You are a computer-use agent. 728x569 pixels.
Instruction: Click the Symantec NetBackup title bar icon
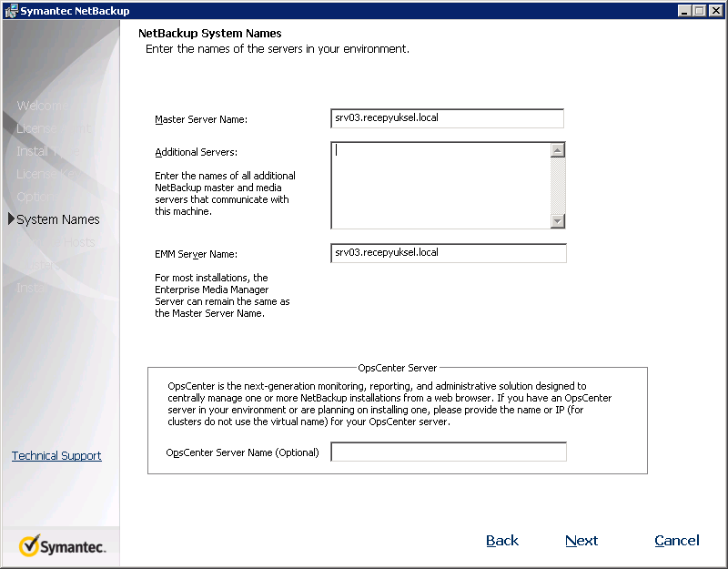coord(10,11)
